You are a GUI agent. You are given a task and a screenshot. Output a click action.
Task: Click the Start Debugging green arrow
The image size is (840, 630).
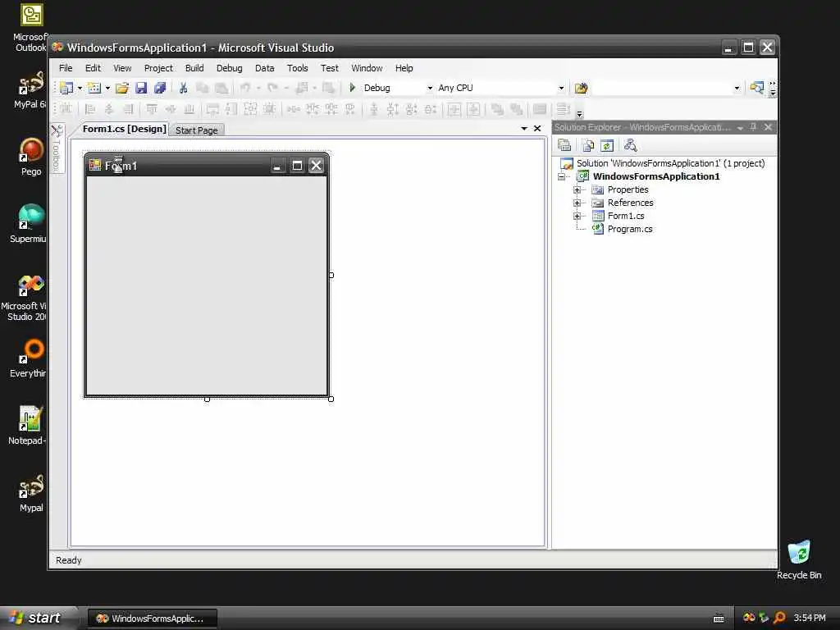pos(352,87)
